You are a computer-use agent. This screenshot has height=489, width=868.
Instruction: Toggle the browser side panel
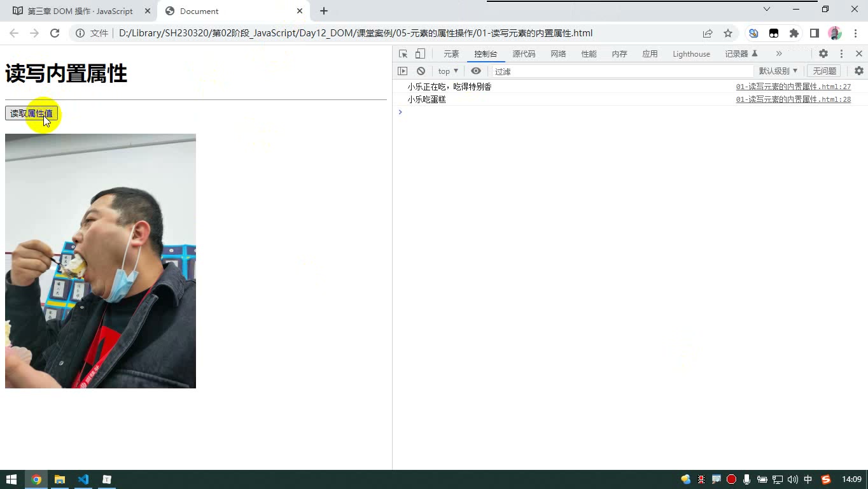(x=815, y=33)
